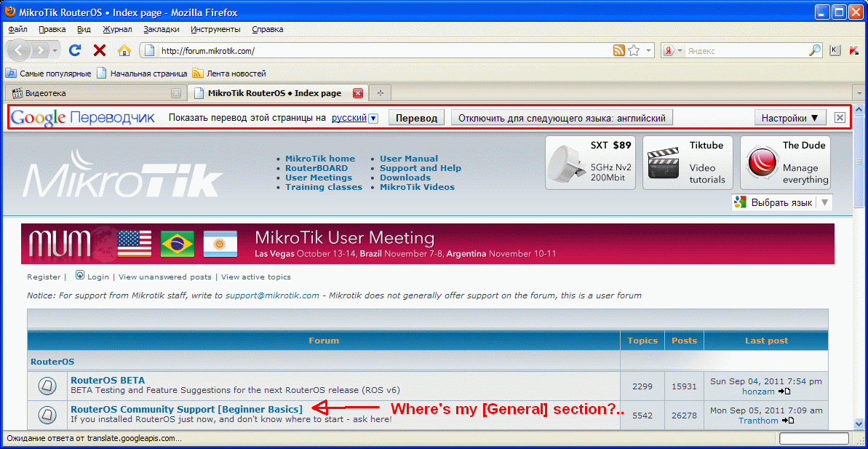The image size is (868, 449).
Task: Open SXT $89 product banner
Action: click(x=590, y=163)
